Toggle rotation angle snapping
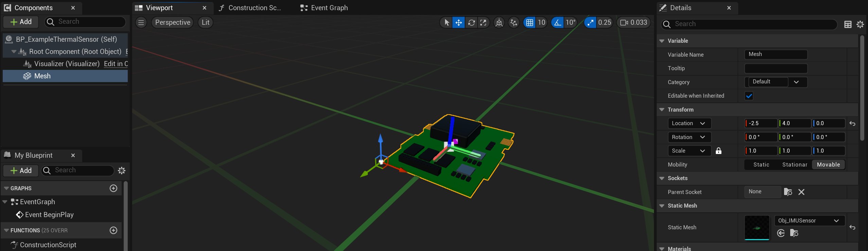This screenshot has width=868, height=251. tap(557, 23)
